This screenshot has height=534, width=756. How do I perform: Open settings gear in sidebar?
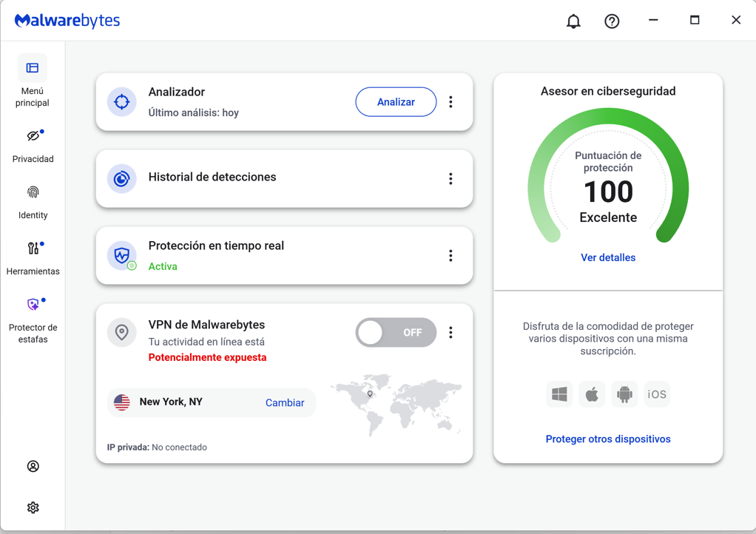pos(33,507)
